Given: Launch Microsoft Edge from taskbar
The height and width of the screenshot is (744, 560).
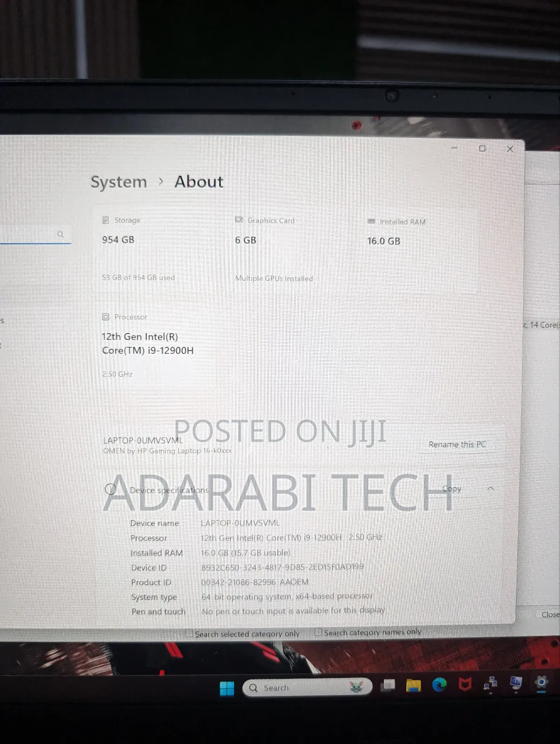Looking at the screenshot, I should pos(439,684).
